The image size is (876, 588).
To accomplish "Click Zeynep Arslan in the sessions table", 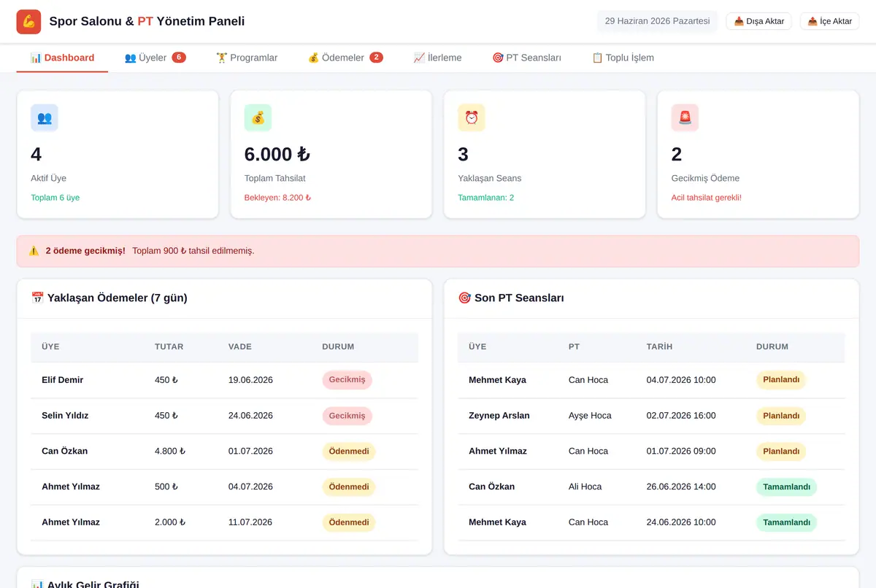I will coord(499,416).
